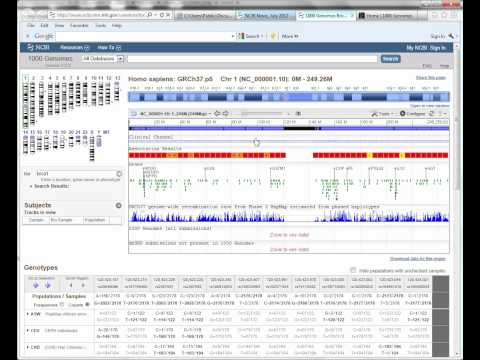Select chromosome 13 ideogram

(117, 92)
